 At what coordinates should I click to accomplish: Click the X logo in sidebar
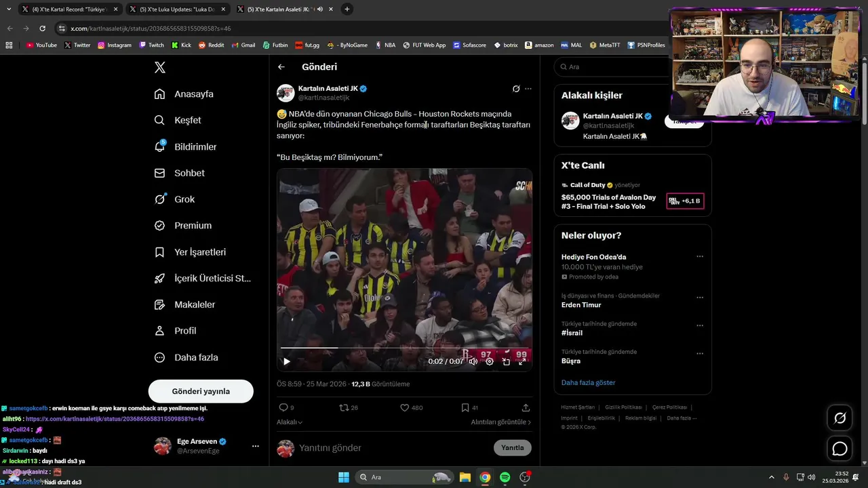click(x=159, y=67)
